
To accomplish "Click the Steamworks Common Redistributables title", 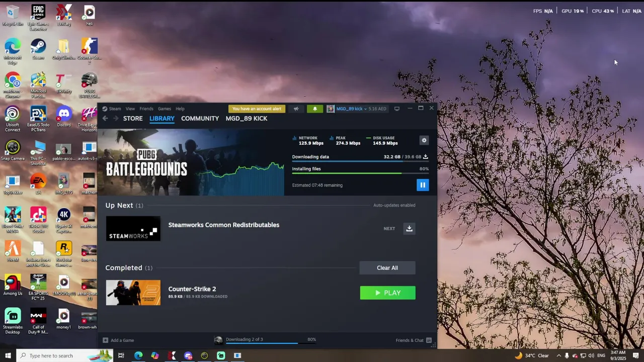I will [224, 225].
